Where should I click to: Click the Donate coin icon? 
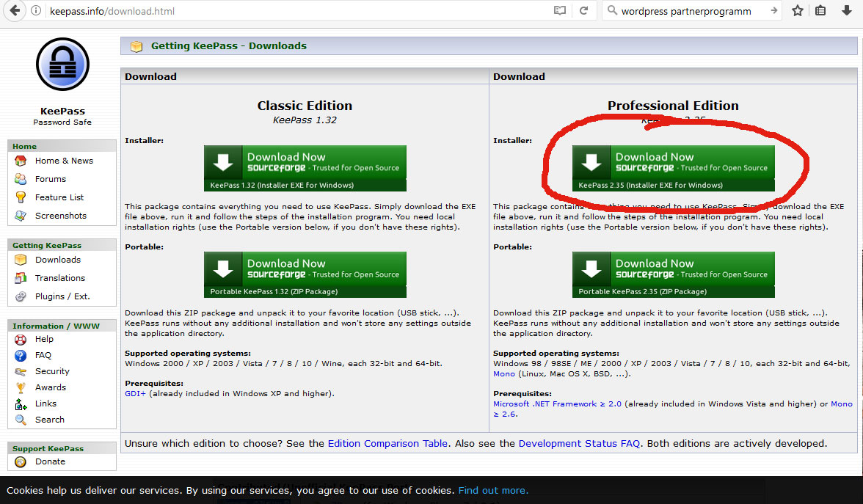pos(21,462)
